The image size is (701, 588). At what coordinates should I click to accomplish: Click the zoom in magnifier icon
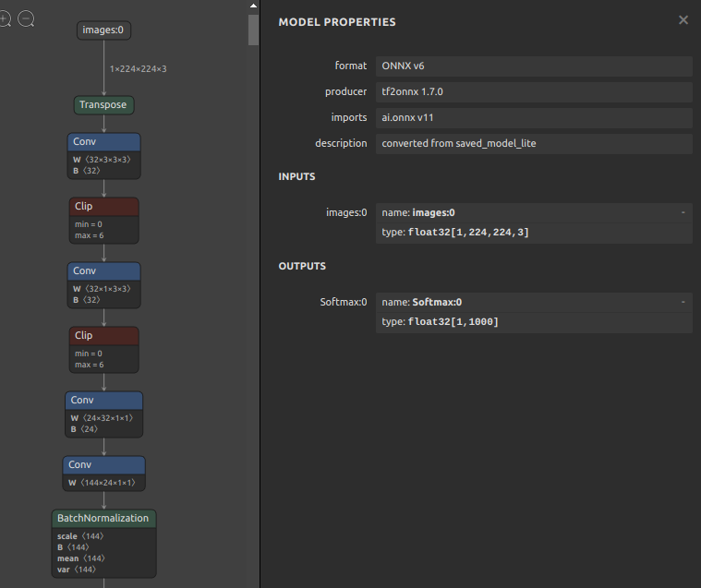pos(4,18)
